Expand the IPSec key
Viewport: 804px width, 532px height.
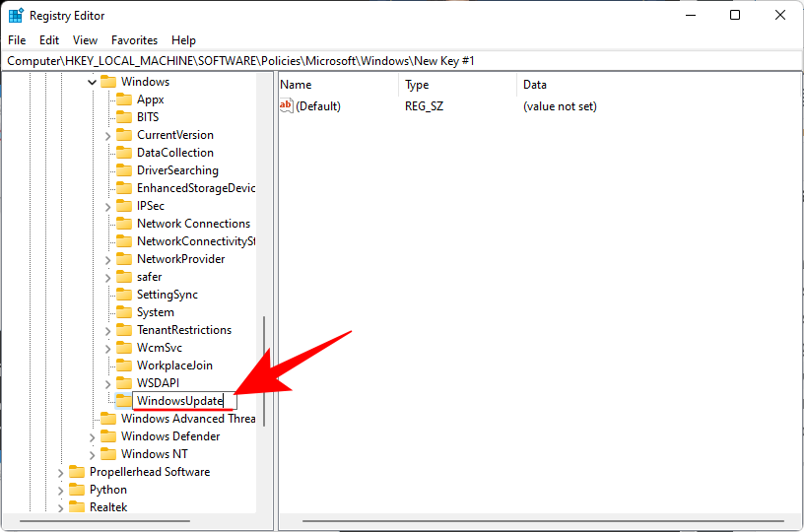[107, 207]
